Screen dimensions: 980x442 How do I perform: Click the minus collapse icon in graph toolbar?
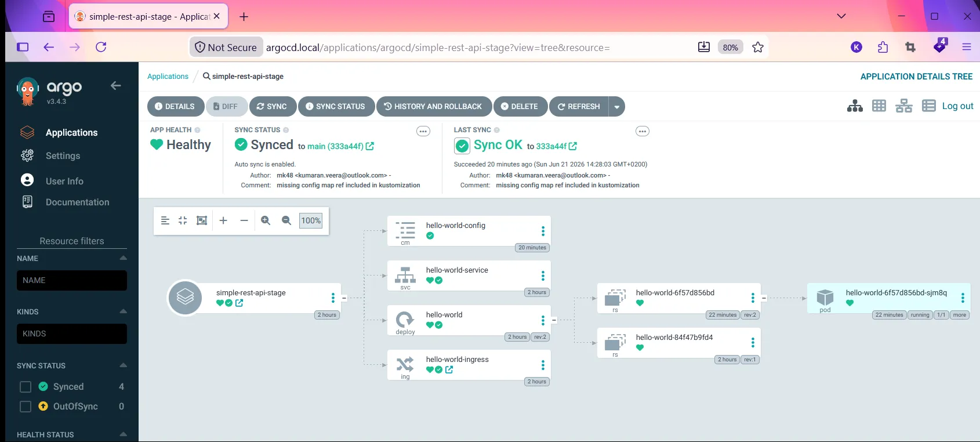click(x=244, y=220)
